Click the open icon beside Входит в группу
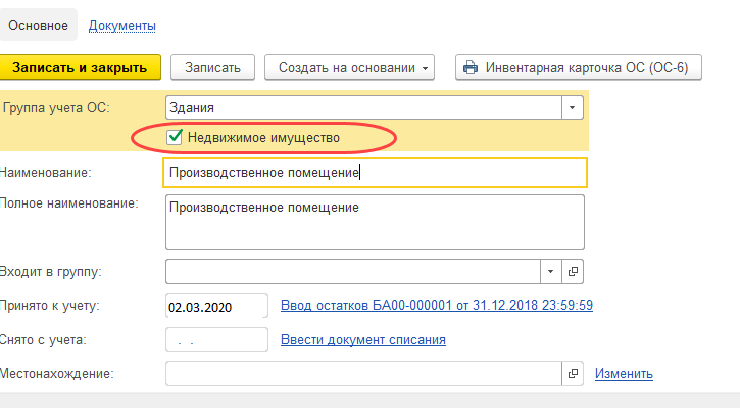 coord(573,271)
